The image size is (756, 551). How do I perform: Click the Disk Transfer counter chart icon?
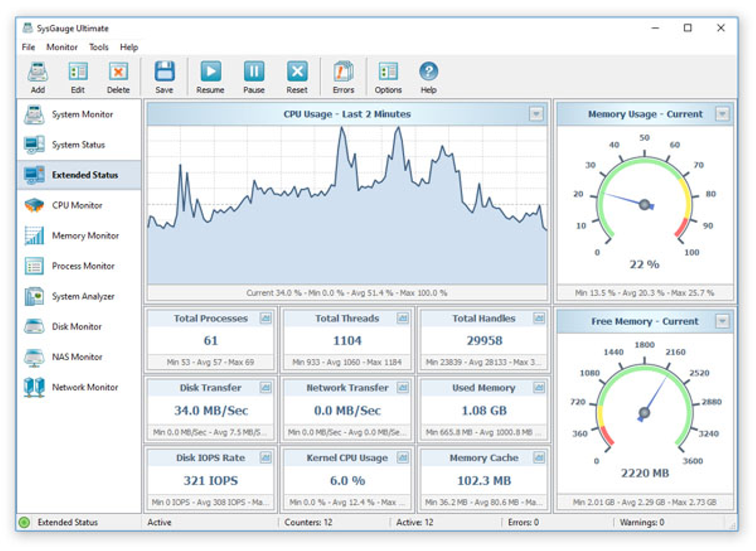coord(266,388)
